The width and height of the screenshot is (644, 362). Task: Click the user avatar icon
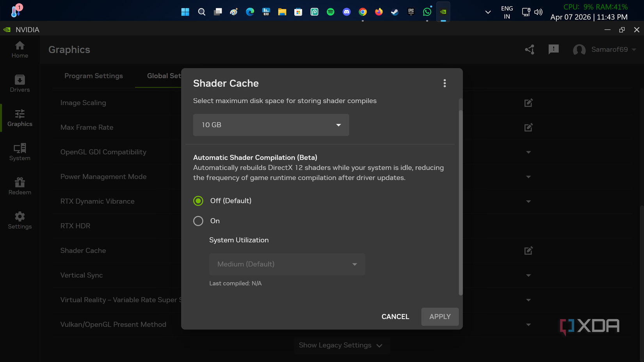[579, 50]
